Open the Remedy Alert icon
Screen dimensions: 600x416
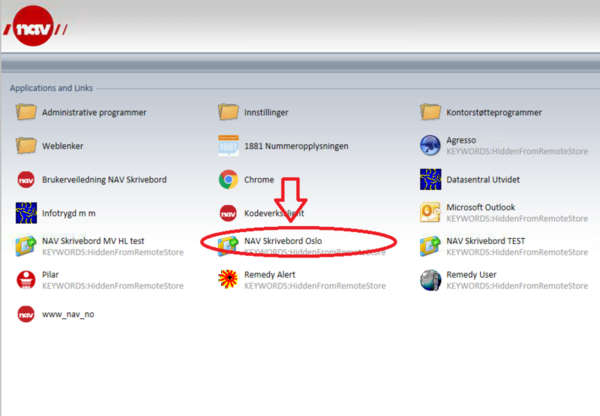click(228, 279)
